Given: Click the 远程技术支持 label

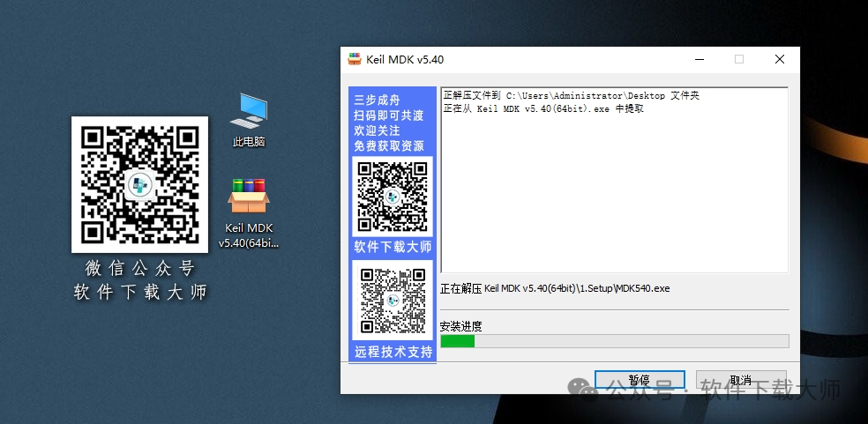Looking at the screenshot, I should tap(393, 352).
